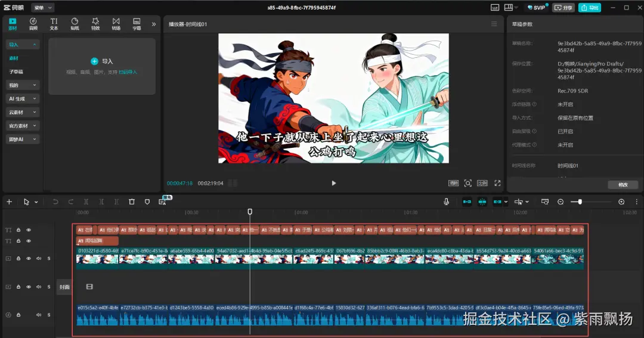Open the 转场 (Transitions) panel

pos(116,24)
